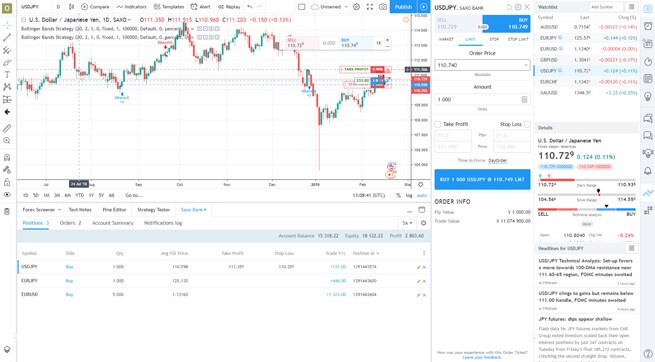Close the EURUSD position
655x362 pixels.
click(424, 295)
